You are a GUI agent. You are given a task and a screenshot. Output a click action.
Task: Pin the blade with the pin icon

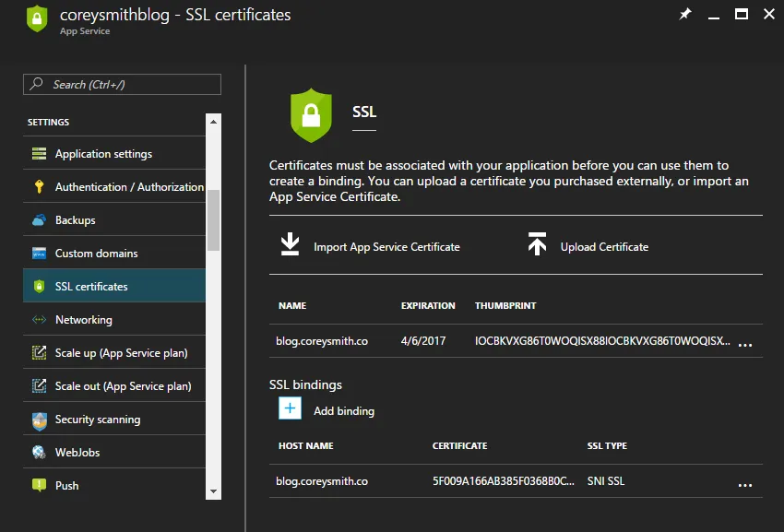pyautogui.click(x=685, y=14)
